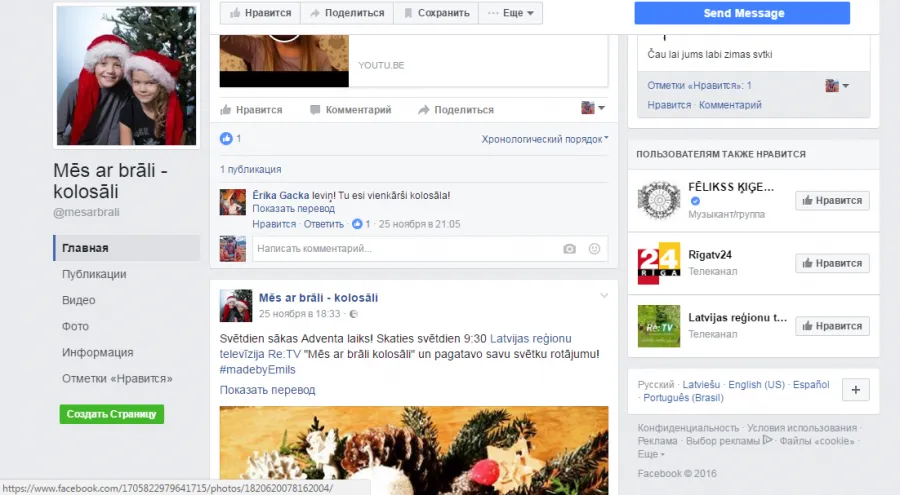Click the #madebyEmils hashtag
This screenshot has height=495, width=900.
click(x=257, y=370)
